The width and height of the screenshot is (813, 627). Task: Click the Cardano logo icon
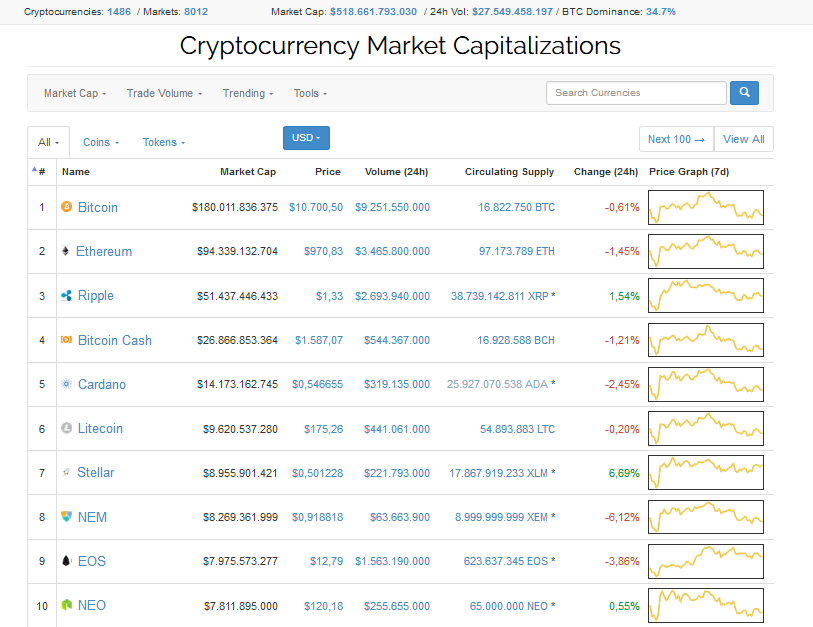66,384
